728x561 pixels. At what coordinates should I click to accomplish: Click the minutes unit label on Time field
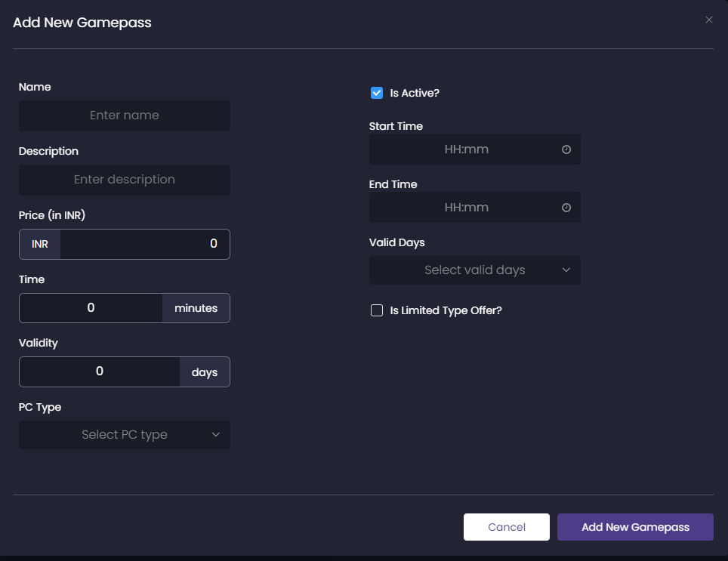[196, 308]
